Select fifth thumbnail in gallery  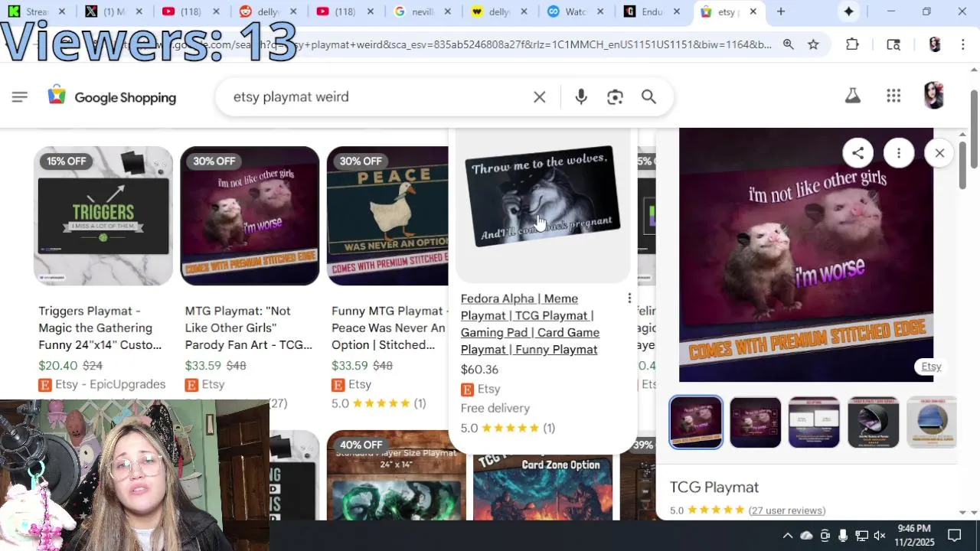click(931, 422)
